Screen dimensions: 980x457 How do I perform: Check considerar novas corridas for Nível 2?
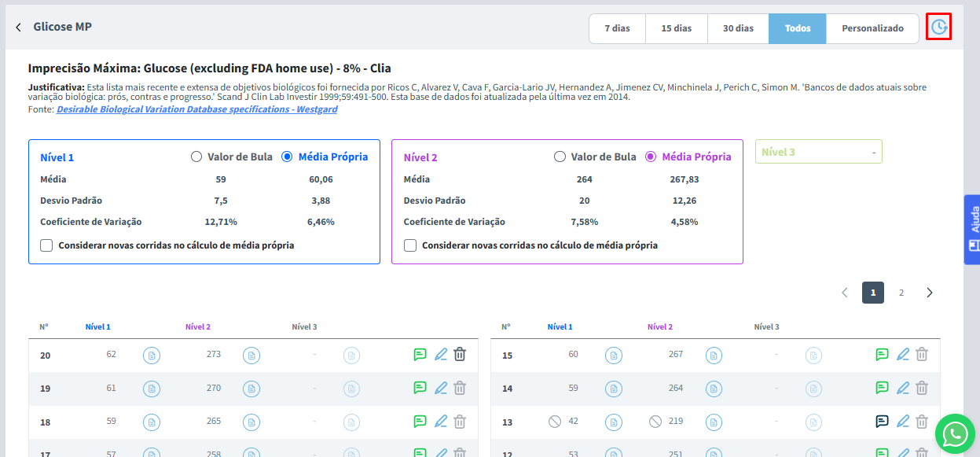point(410,245)
